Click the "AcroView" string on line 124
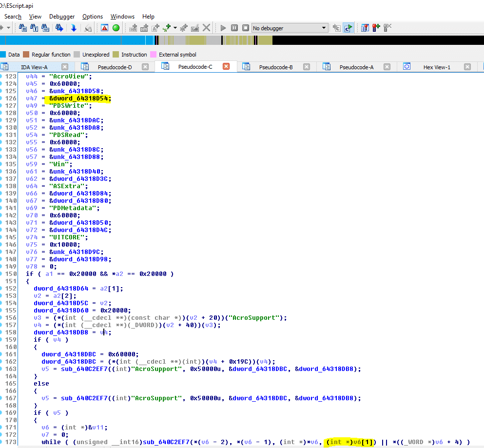Viewport: 484px width, 448px height. tap(69, 77)
